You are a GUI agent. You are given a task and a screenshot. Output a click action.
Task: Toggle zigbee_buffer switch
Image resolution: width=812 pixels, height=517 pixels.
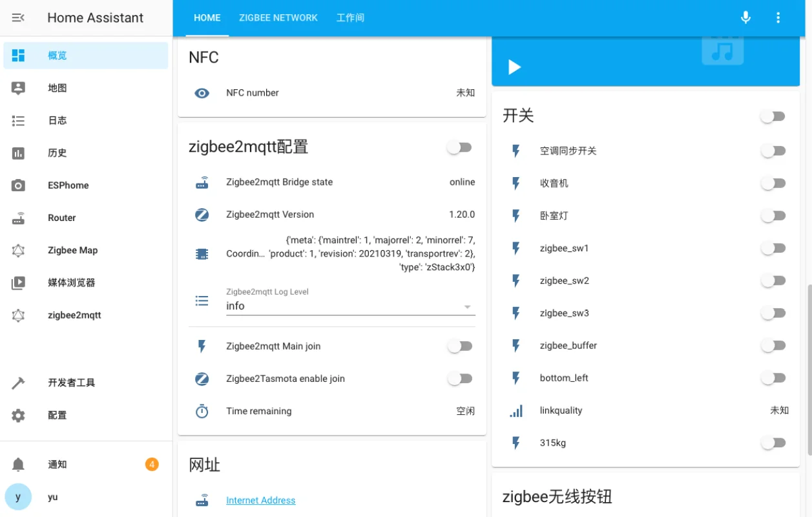pos(773,346)
